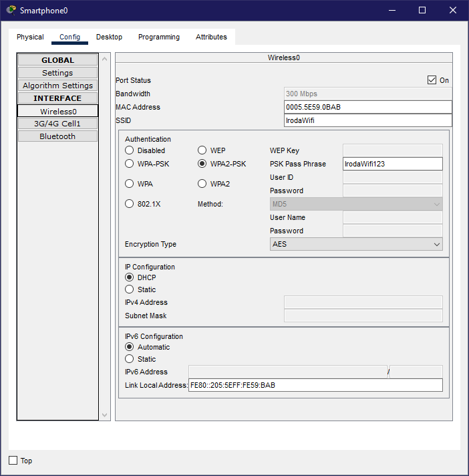Click the PSK Pass Phrase field
Viewport: 469px width, 476px height.
click(x=392, y=164)
